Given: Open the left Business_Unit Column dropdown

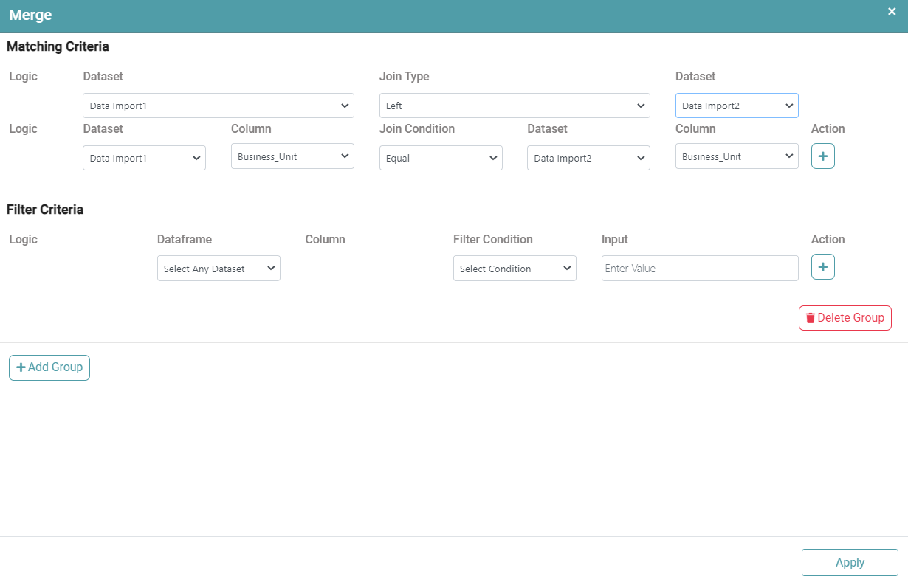Looking at the screenshot, I should coord(292,156).
